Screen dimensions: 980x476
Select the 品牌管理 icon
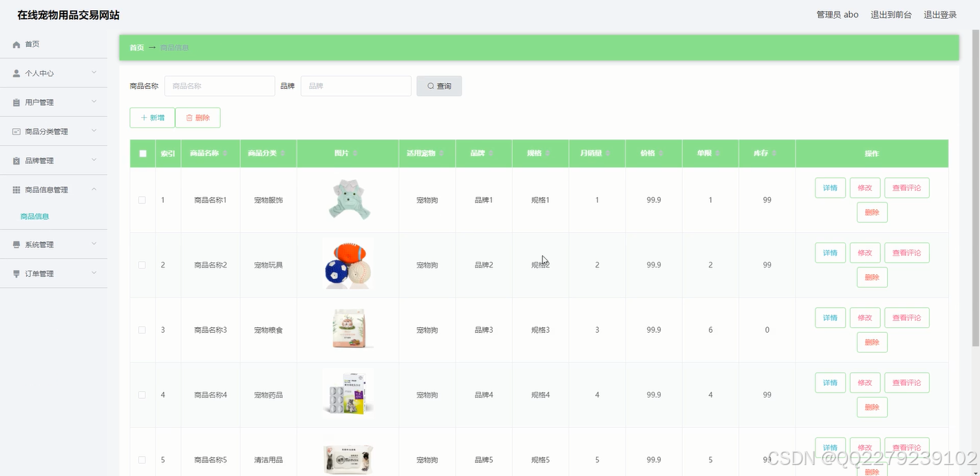15,160
